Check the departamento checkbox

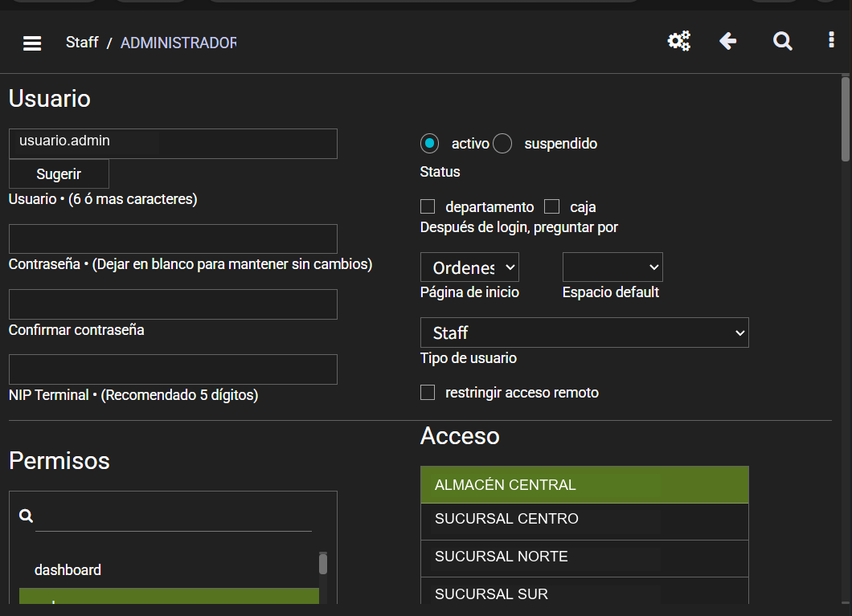click(x=428, y=206)
